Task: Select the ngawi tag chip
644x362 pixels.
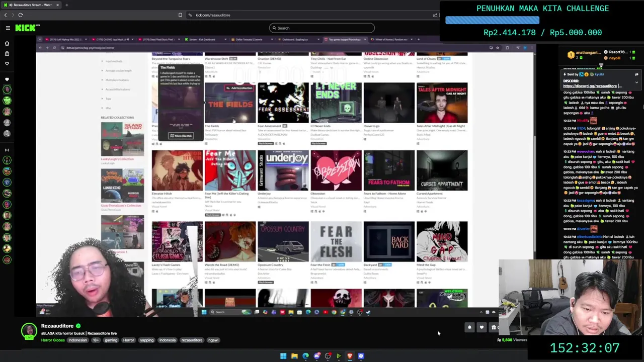Action: click(213, 340)
